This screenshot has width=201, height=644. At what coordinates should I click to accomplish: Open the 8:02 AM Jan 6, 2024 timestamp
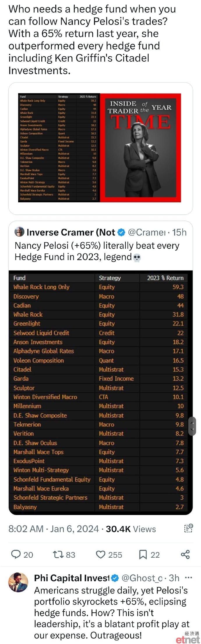click(x=54, y=529)
